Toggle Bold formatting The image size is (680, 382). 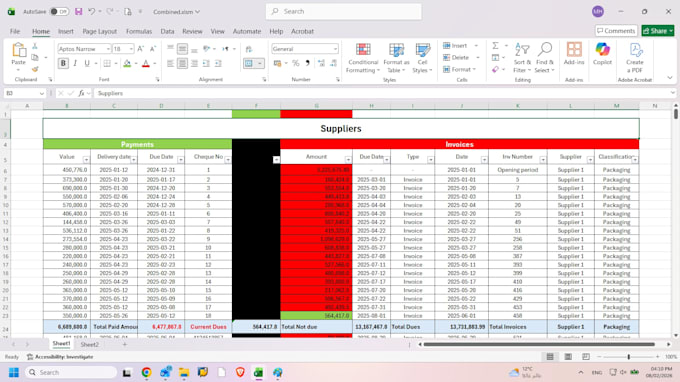(x=63, y=63)
